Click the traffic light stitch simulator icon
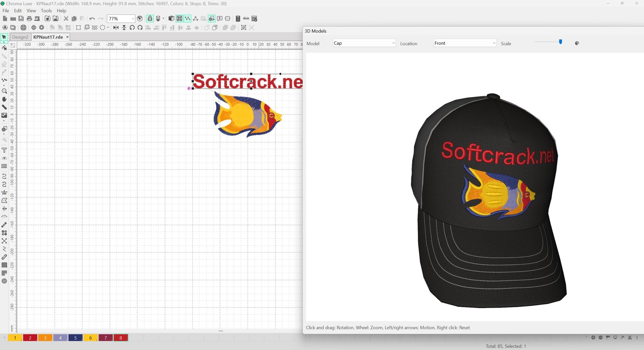 coord(158,19)
